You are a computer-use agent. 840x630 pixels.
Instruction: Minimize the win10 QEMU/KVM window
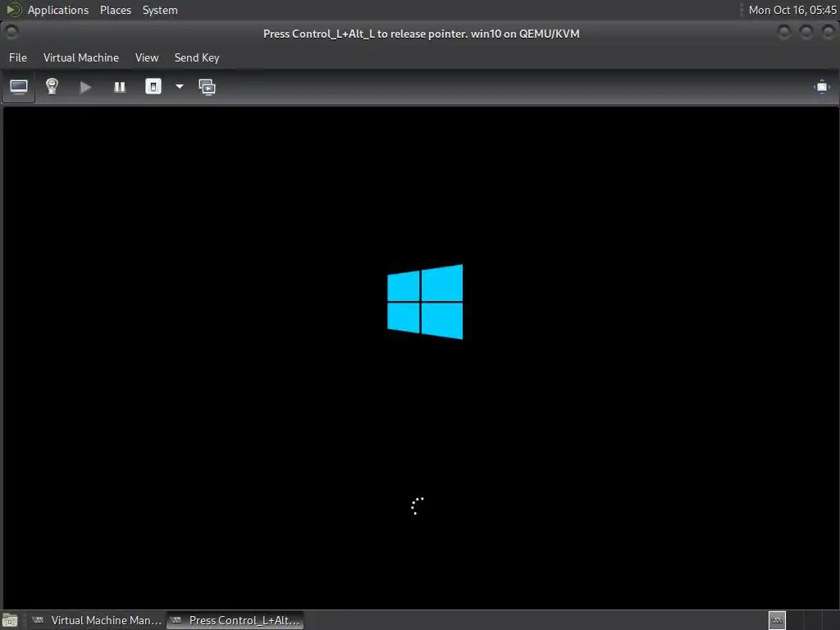tap(783, 33)
